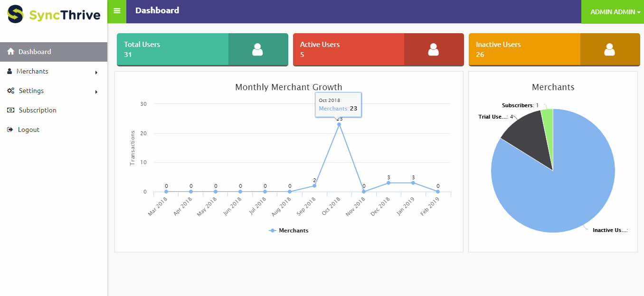
Task: Select Subscription in the sidebar menu
Action: click(x=38, y=110)
